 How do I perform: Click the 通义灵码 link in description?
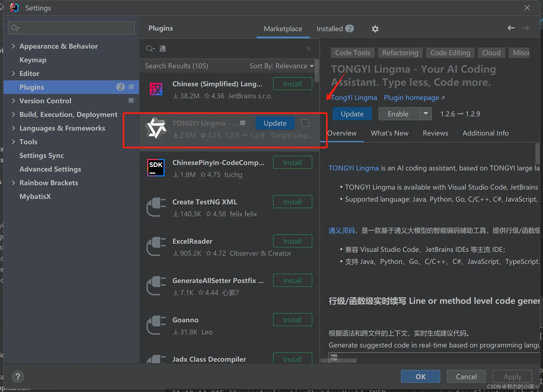click(342, 230)
